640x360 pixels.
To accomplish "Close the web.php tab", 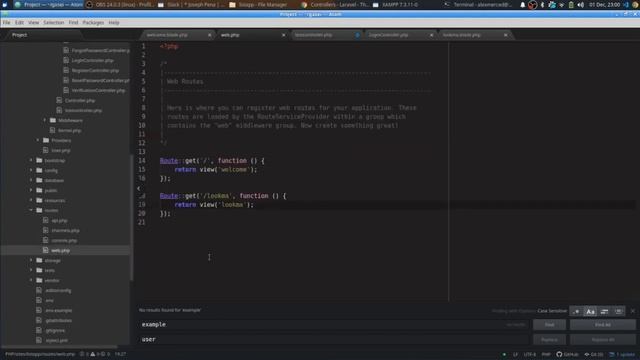I will pos(284,35).
